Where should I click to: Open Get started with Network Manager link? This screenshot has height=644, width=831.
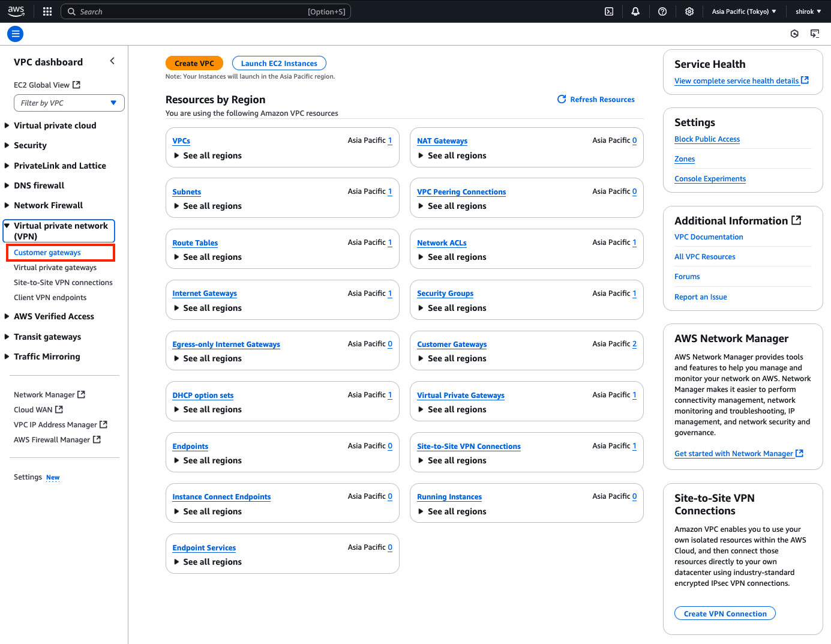coord(739,454)
